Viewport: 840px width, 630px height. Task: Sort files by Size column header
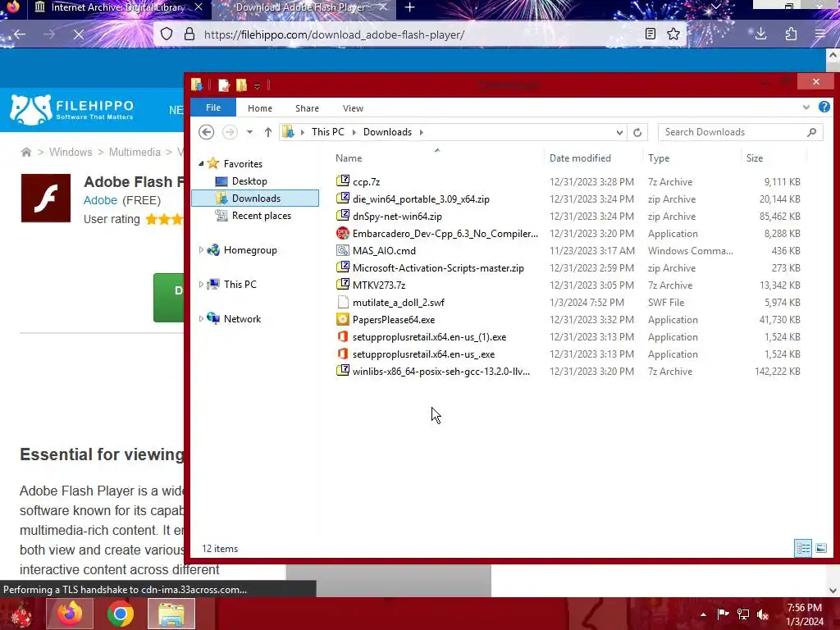(x=755, y=158)
